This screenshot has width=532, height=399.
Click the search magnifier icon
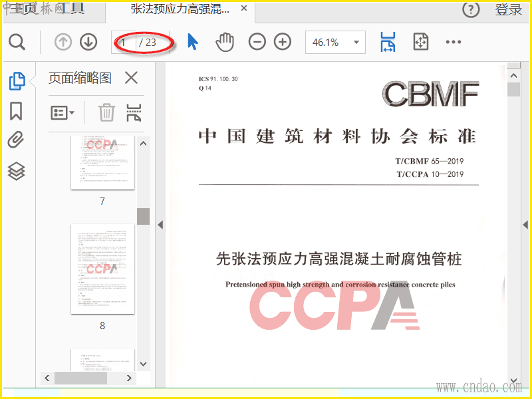tap(17, 43)
